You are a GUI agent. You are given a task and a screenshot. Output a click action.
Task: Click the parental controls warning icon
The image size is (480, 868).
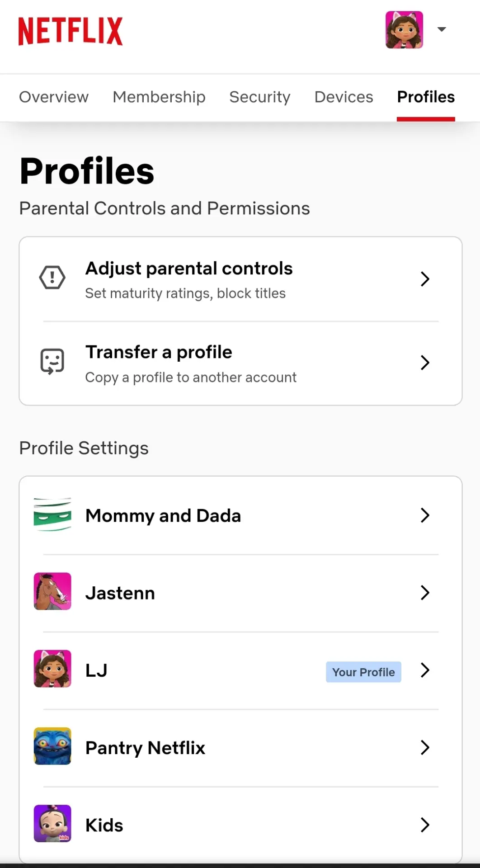(52, 278)
